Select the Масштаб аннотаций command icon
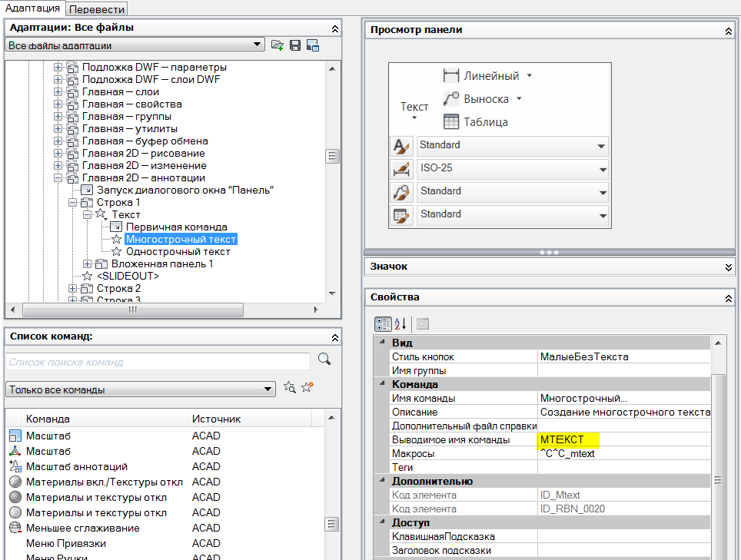741x560 pixels. coord(15,466)
